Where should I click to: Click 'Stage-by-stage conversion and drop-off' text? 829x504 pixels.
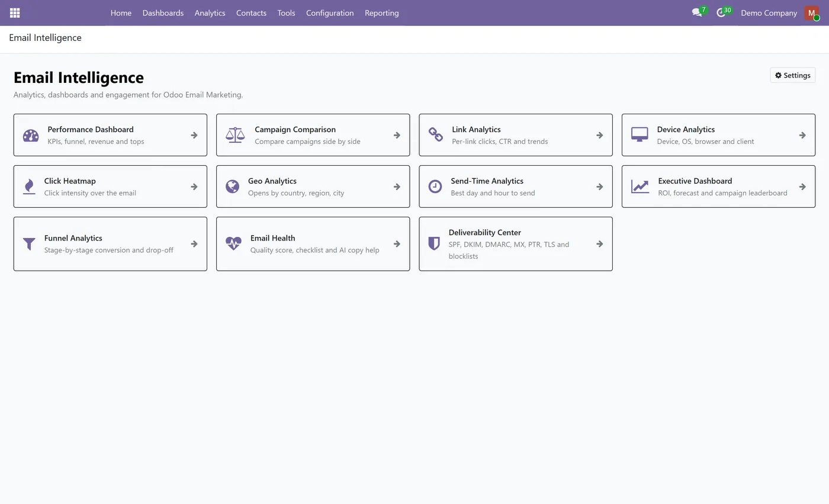(108, 250)
